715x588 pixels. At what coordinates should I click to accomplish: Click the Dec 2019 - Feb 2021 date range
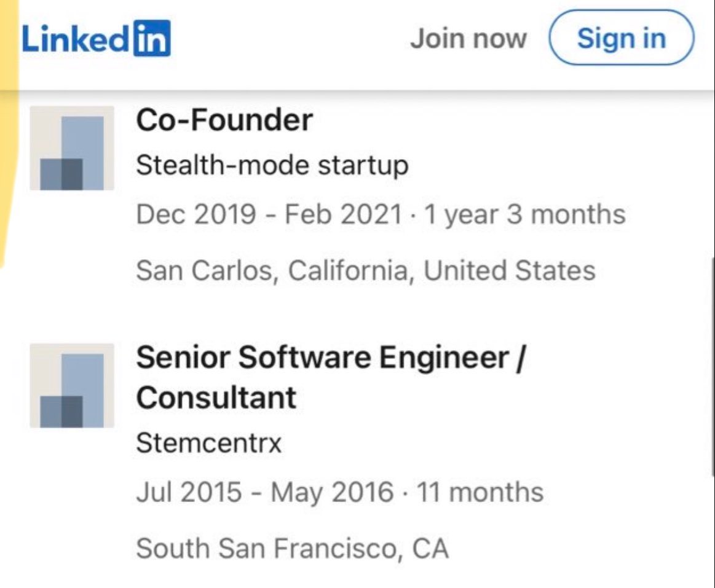point(269,214)
